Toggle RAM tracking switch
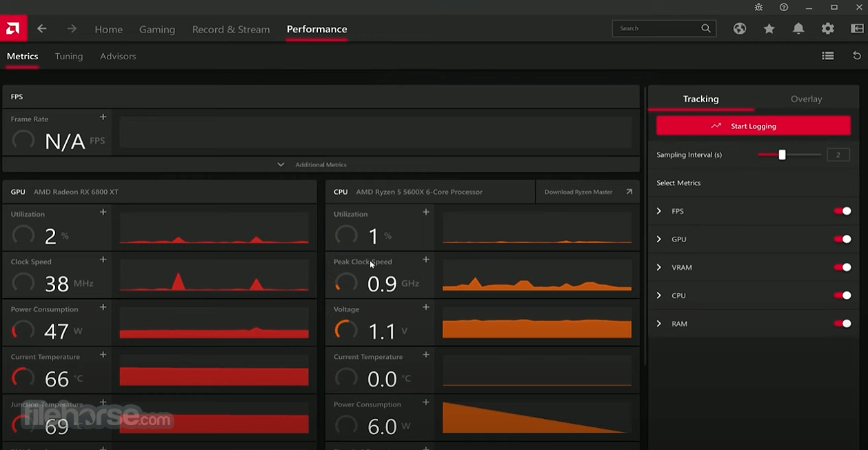This screenshot has width=868, height=450. [x=842, y=324]
